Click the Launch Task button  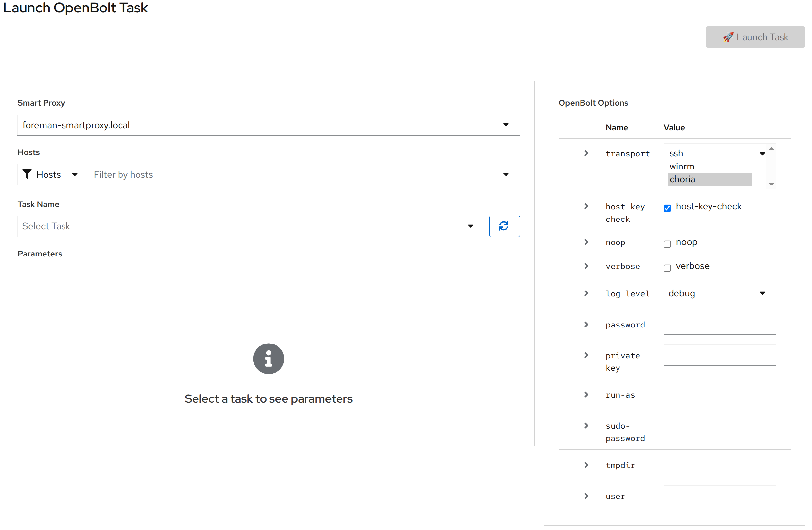[755, 37]
